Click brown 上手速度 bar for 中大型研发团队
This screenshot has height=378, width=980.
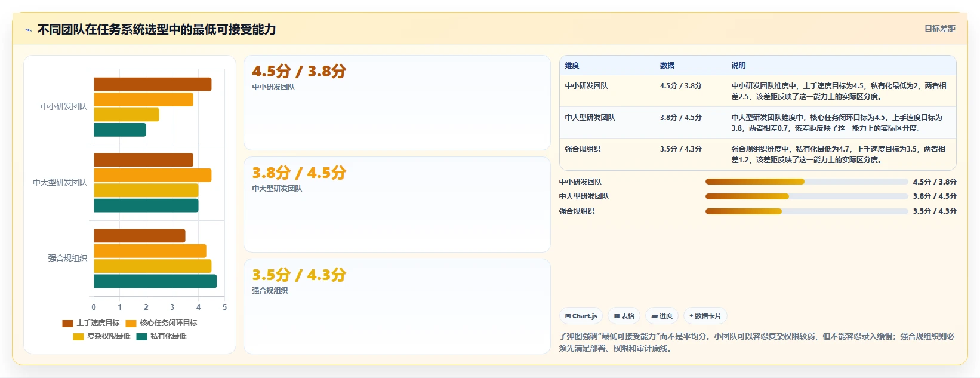[143, 160]
